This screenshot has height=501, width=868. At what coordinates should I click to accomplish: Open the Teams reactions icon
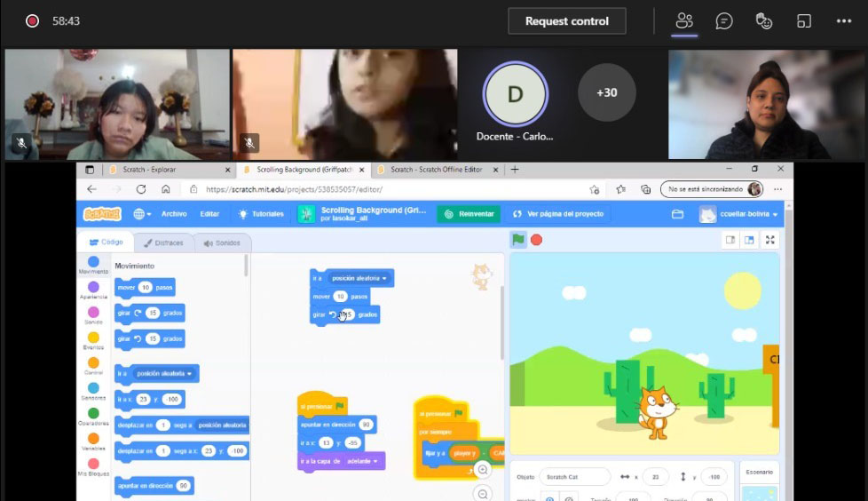[763, 21]
